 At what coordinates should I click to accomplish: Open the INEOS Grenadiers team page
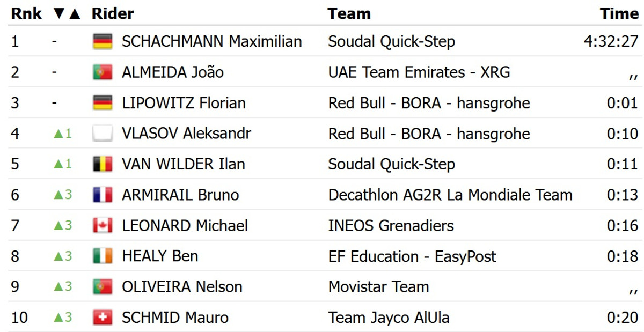point(391,225)
